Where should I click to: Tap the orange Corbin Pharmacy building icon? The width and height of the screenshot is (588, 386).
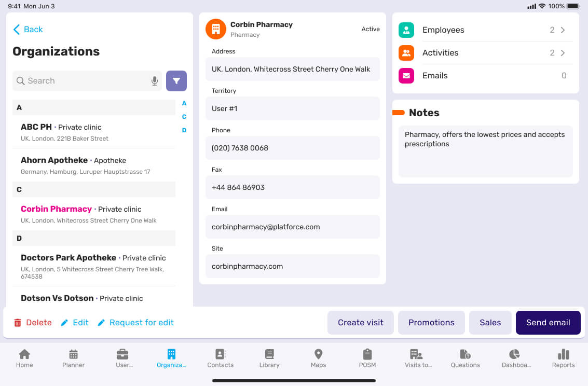coord(215,29)
